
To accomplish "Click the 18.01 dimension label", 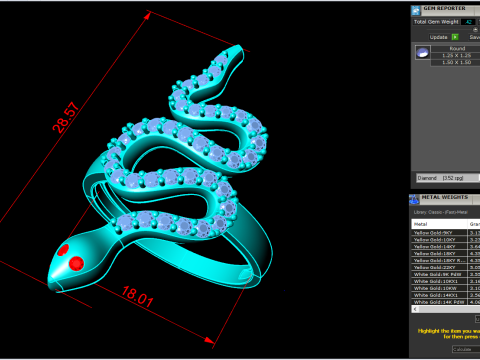I will coord(138,296).
